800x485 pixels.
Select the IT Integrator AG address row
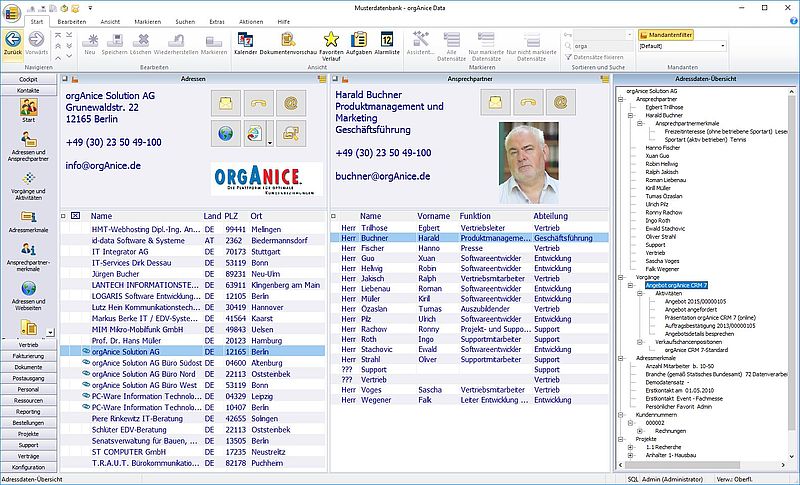[192, 252]
